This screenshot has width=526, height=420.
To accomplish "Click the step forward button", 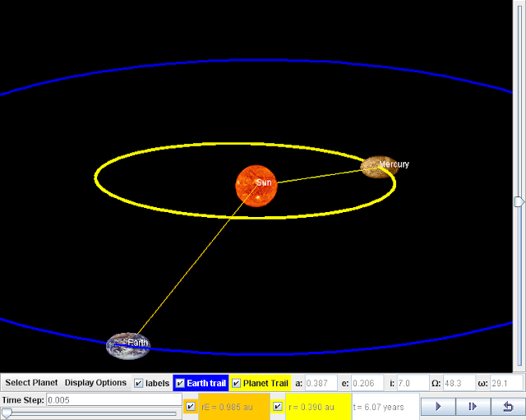I will pyautogui.click(x=473, y=407).
